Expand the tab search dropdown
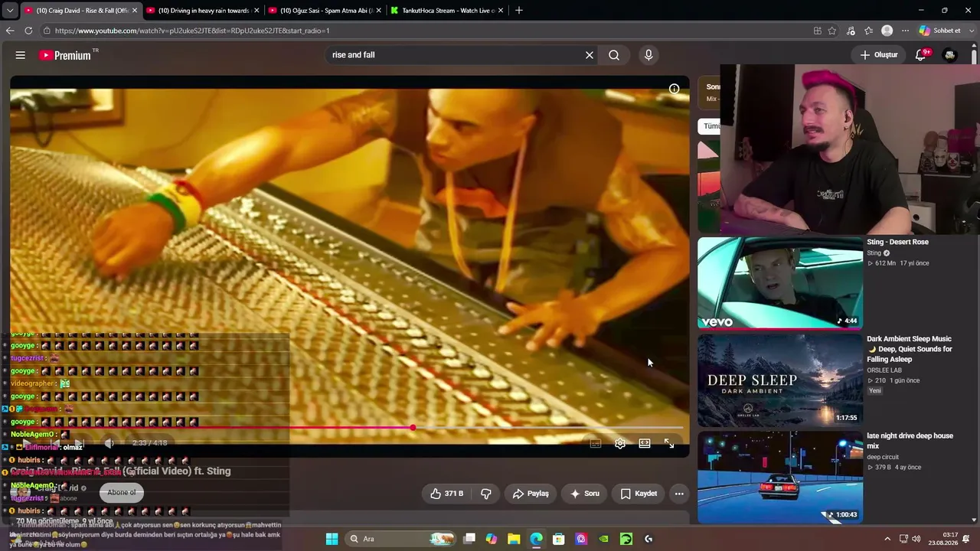This screenshot has height=551, width=980. (x=9, y=11)
